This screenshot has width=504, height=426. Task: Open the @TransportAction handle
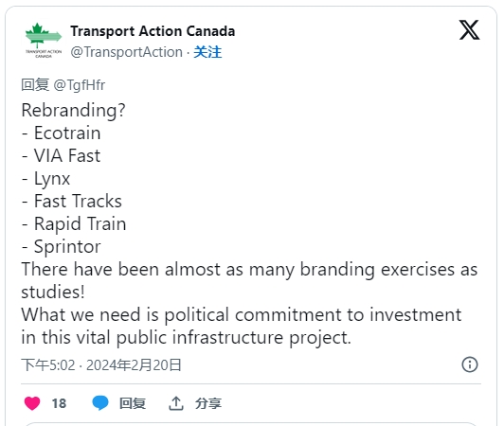127,52
